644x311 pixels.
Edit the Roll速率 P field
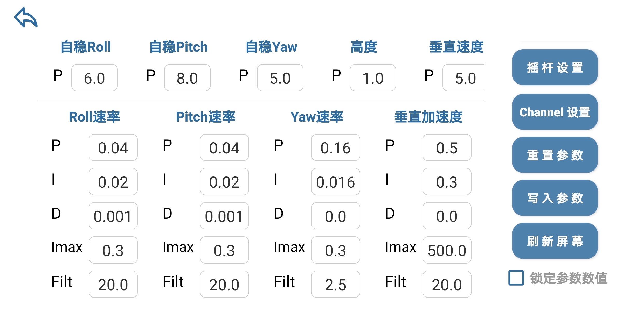[113, 148]
